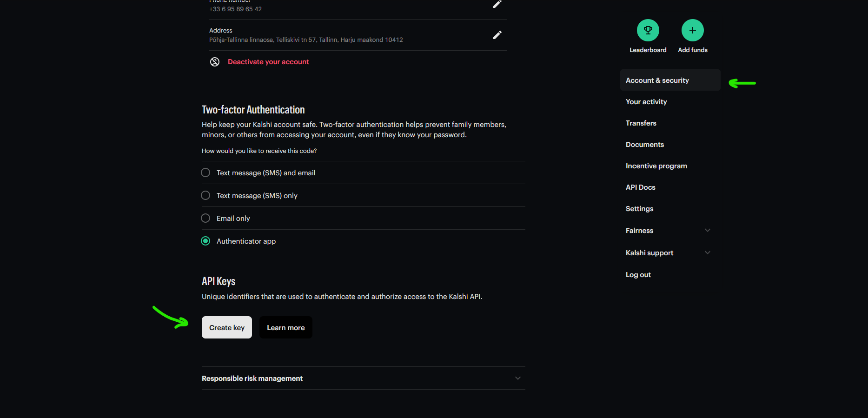Image resolution: width=868 pixels, height=418 pixels.
Task: Select the Authenticator app radio button
Action: point(205,241)
